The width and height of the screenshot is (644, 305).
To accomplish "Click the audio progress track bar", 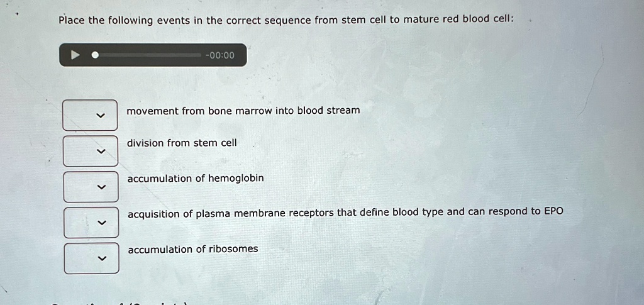I will 148,55.
